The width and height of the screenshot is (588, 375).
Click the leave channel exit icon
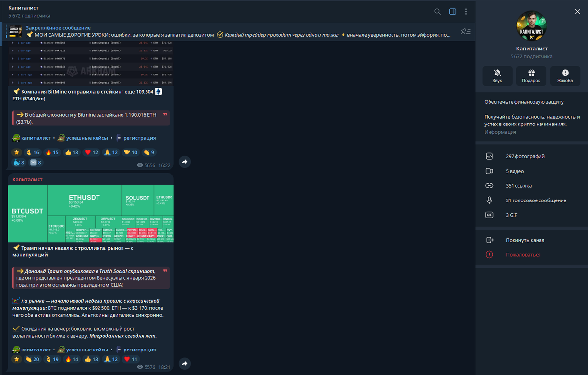489,240
